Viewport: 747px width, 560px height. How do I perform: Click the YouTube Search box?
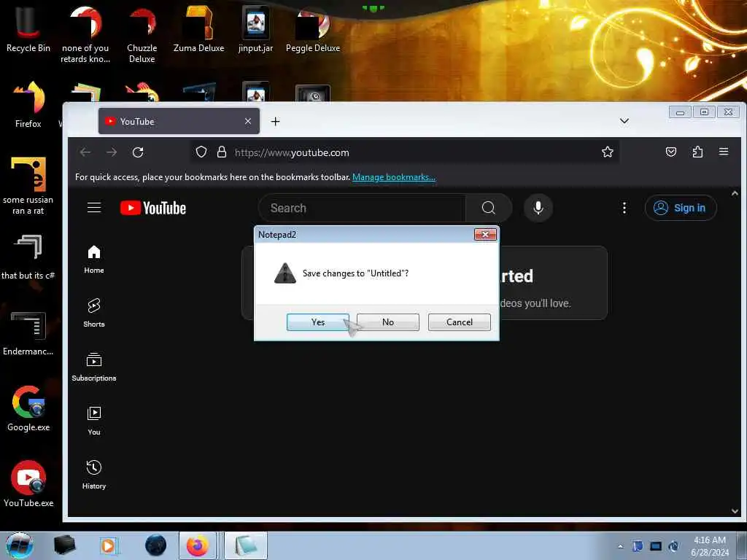362,208
